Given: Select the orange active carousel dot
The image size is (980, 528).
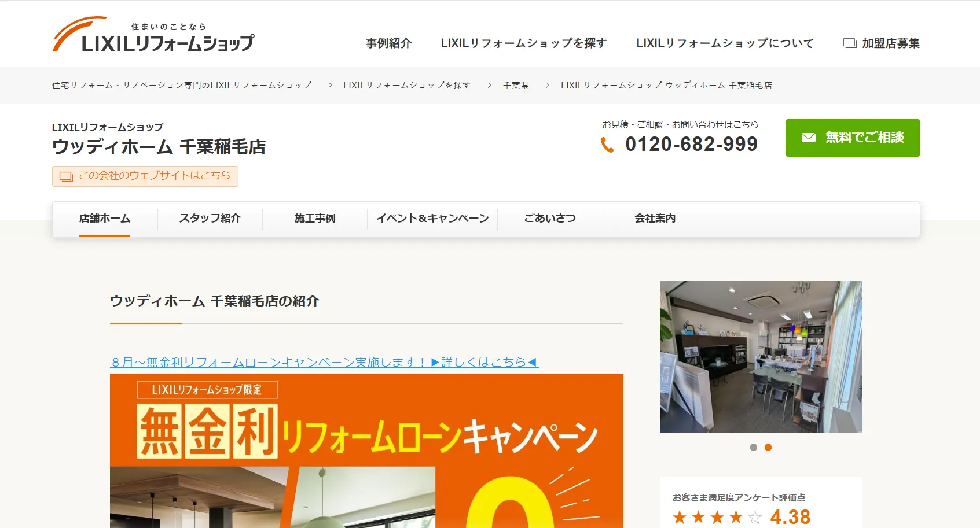Looking at the screenshot, I should click(x=768, y=447).
